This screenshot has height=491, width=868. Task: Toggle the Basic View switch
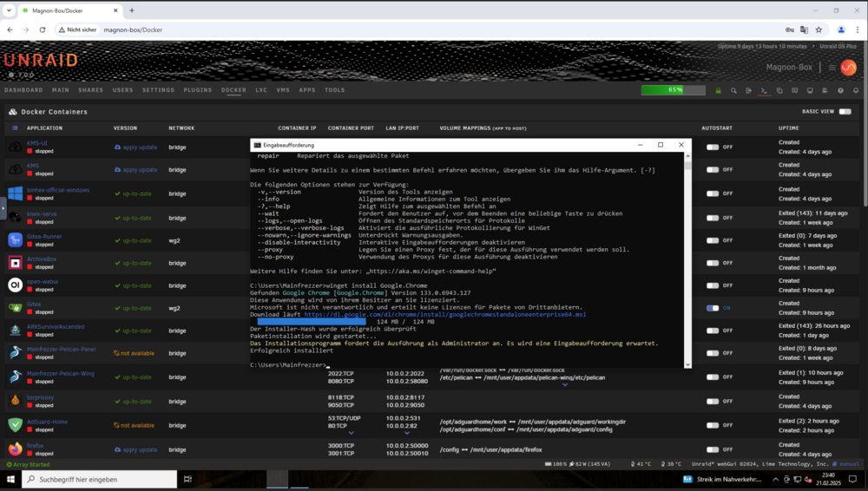[845, 112]
